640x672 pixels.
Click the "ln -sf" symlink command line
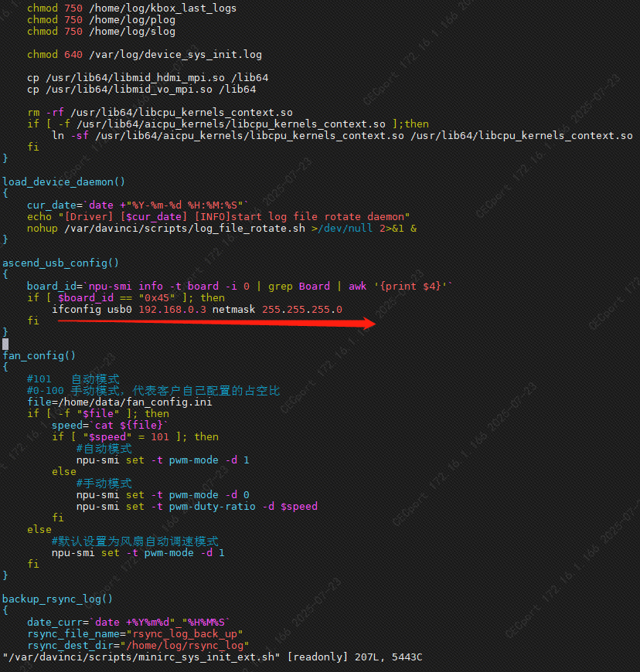tap(342, 135)
